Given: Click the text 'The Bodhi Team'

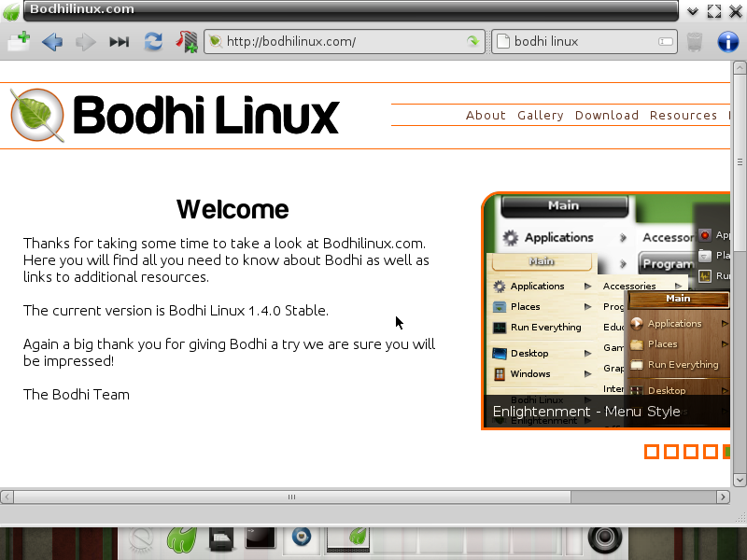Looking at the screenshot, I should (x=77, y=394).
